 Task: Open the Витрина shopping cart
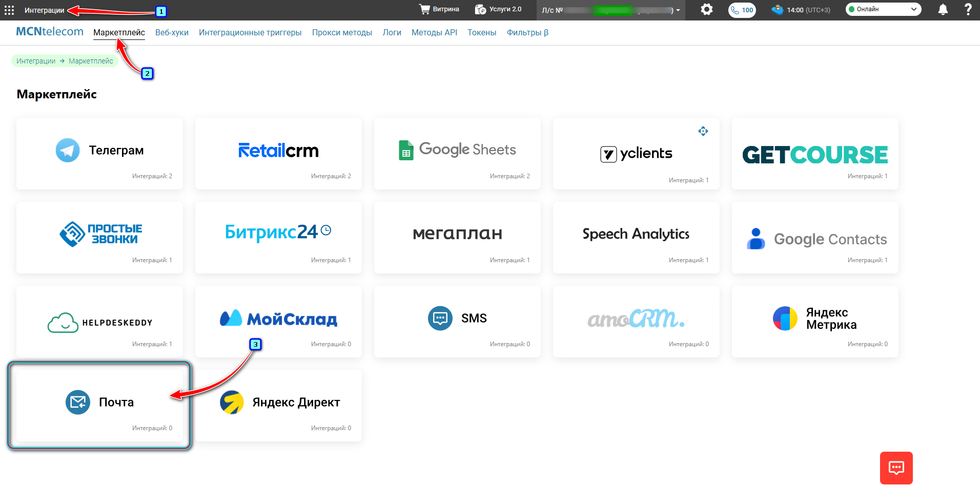coord(439,9)
